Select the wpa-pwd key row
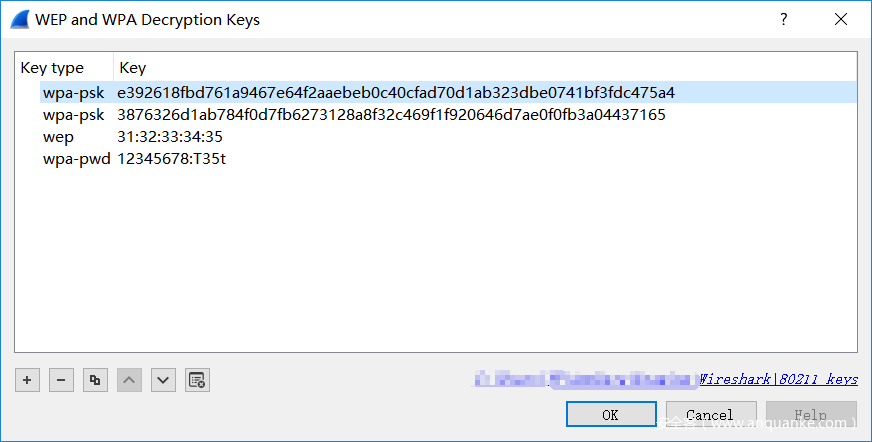The image size is (872, 442). click(x=76, y=159)
